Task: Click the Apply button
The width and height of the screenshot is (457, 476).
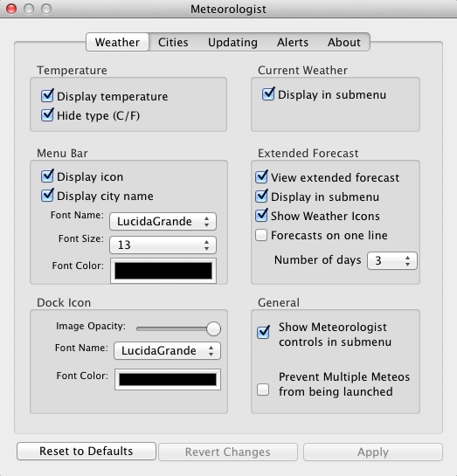Action: point(373,452)
